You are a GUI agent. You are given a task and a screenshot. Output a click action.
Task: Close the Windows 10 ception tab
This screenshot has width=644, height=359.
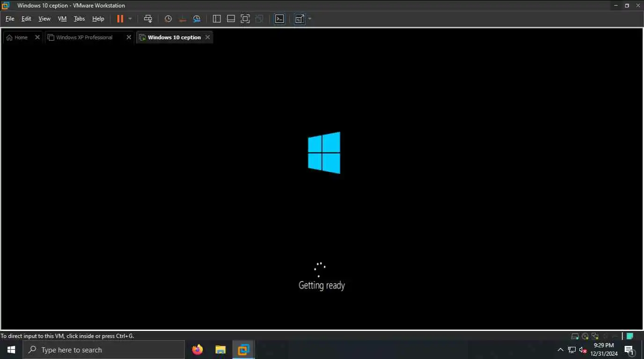[207, 37]
